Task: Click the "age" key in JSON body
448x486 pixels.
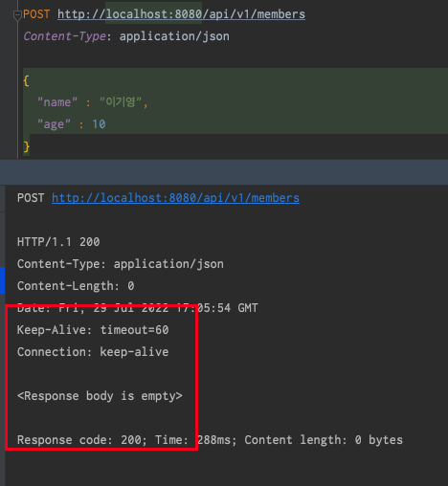Action: (54, 124)
